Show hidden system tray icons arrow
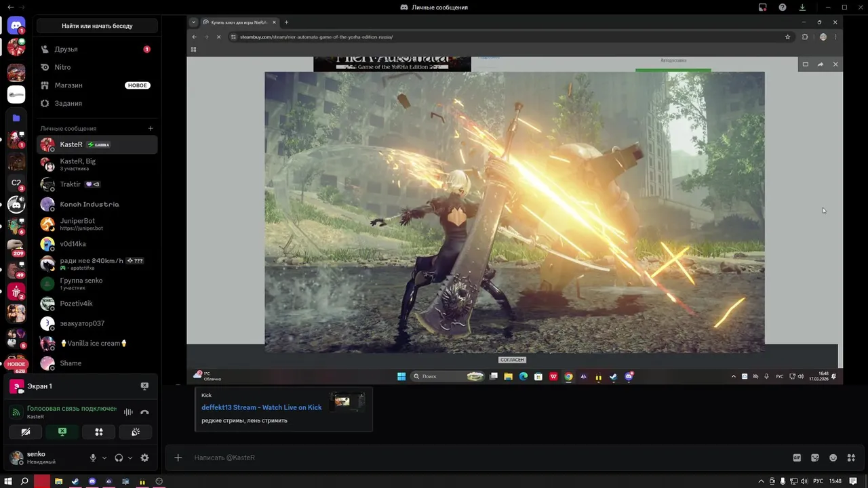868x488 pixels. pos(761,481)
